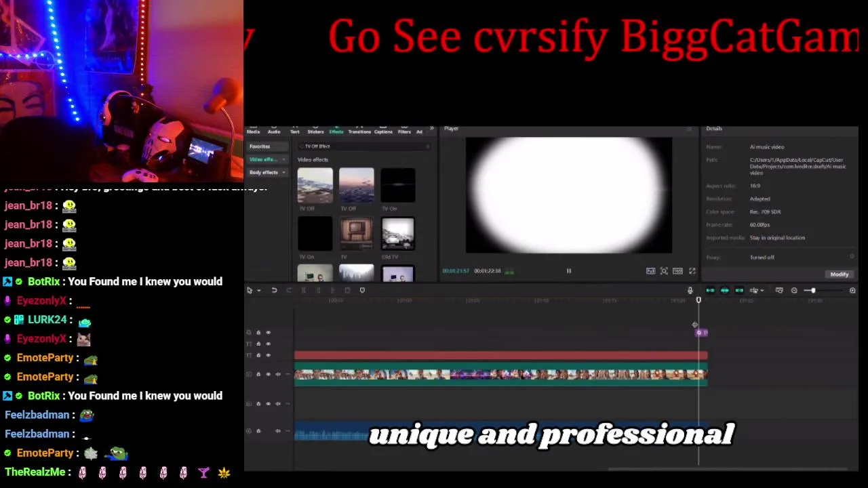Switch to the Text tab
Screen dimensions: 868x488
[x=294, y=131]
